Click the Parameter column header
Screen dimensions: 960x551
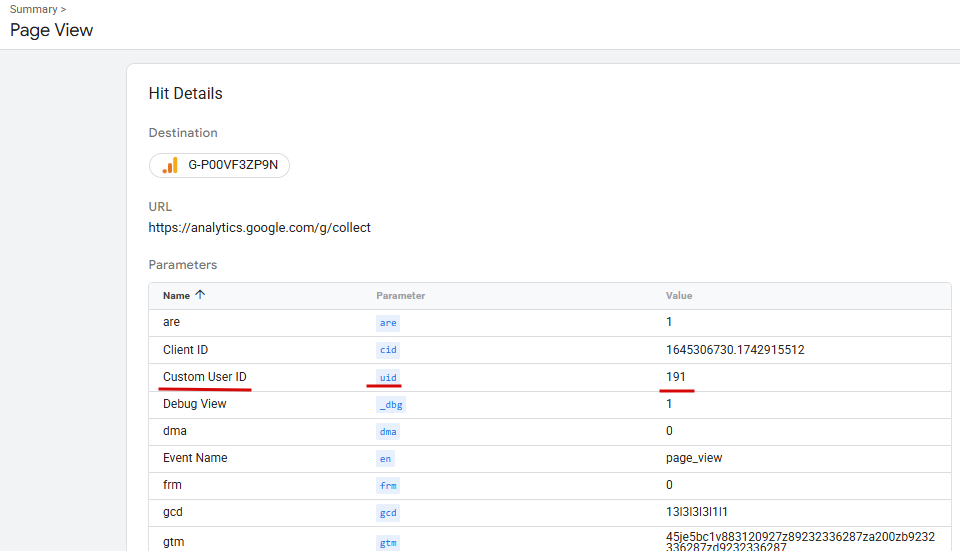point(400,296)
